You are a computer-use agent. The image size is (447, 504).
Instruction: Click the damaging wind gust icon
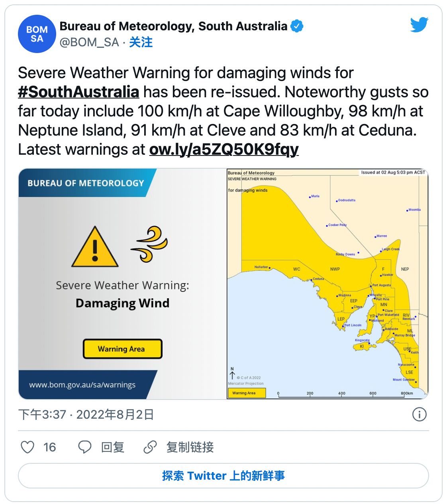click(150, 244)
